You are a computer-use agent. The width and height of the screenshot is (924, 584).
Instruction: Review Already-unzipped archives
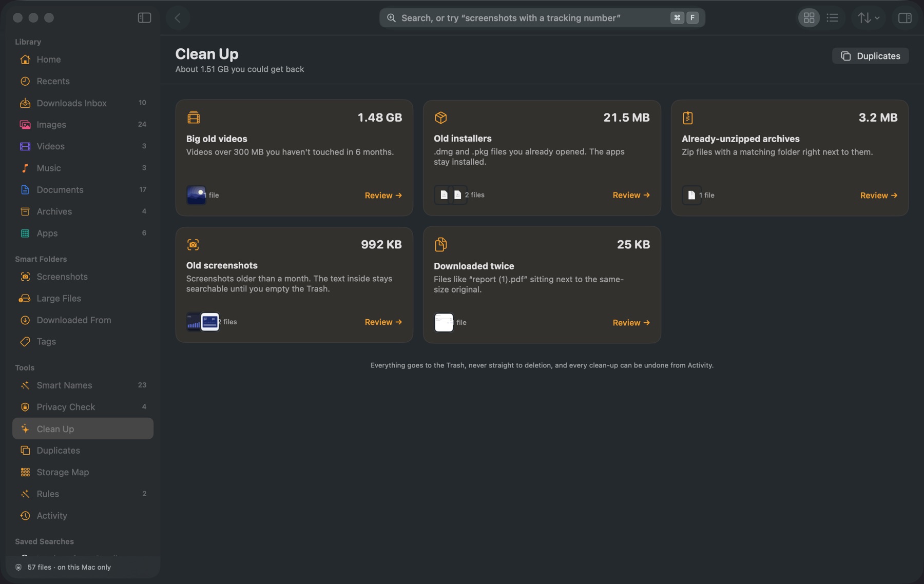coord(879,196)
